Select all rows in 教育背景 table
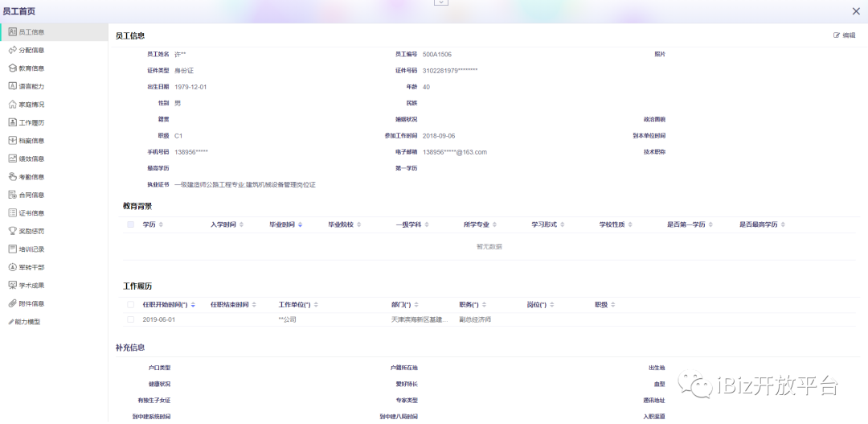 131,224
